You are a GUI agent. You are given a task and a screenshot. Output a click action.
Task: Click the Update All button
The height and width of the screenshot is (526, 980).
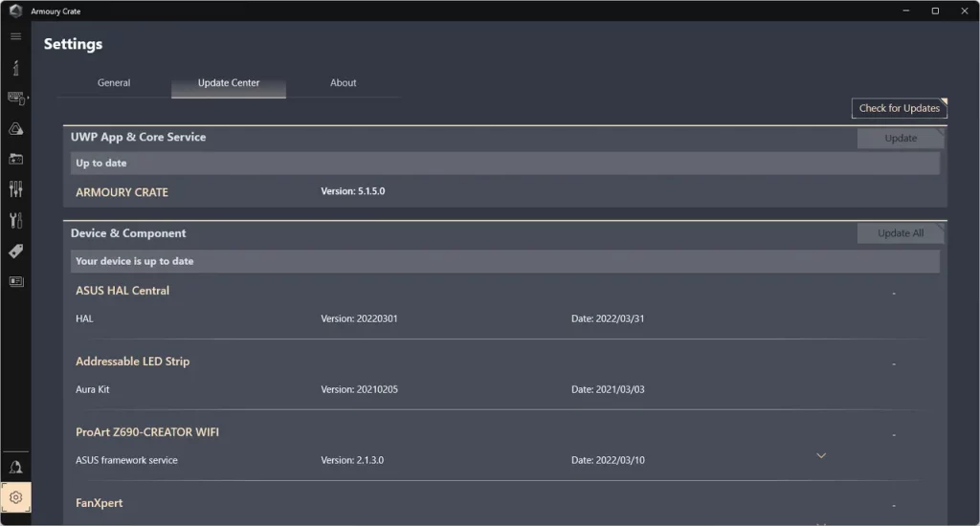(901, 233)
